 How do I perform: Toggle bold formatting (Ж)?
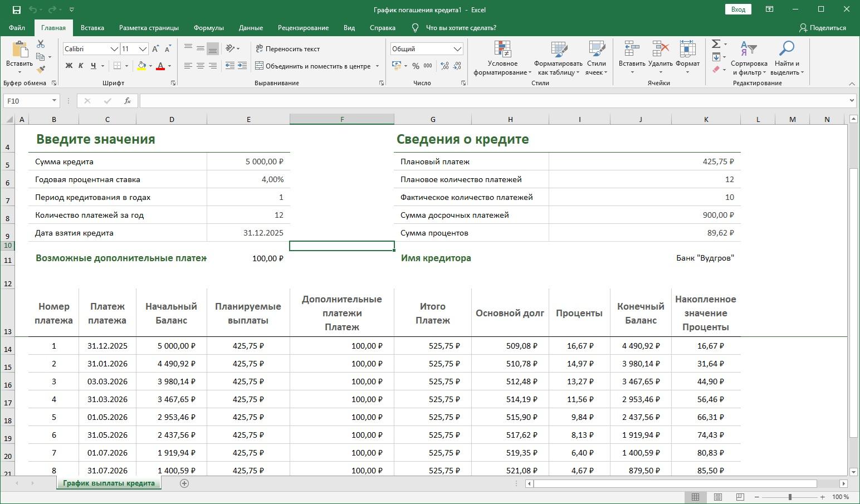pos(69,66)
